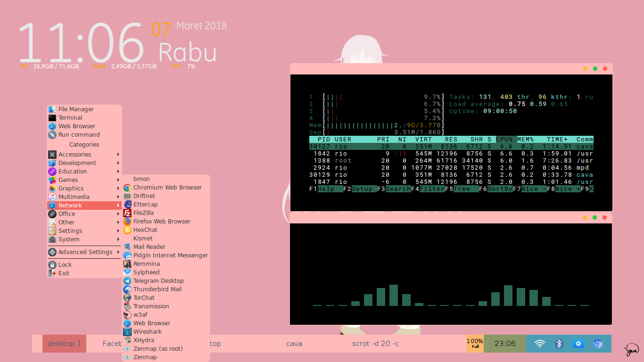Click the Run command rocket icon

(x=52, y=135)
